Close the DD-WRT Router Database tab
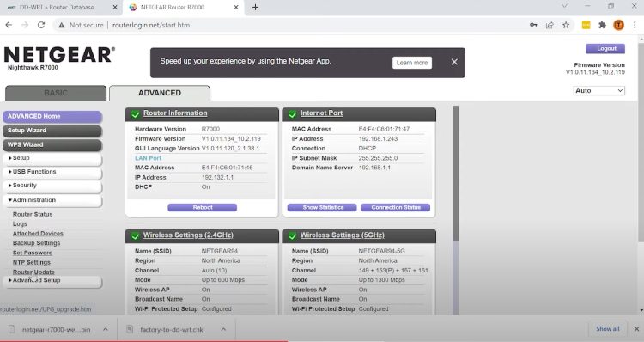This screenshot has height=342, width=644. click(115, 7)
